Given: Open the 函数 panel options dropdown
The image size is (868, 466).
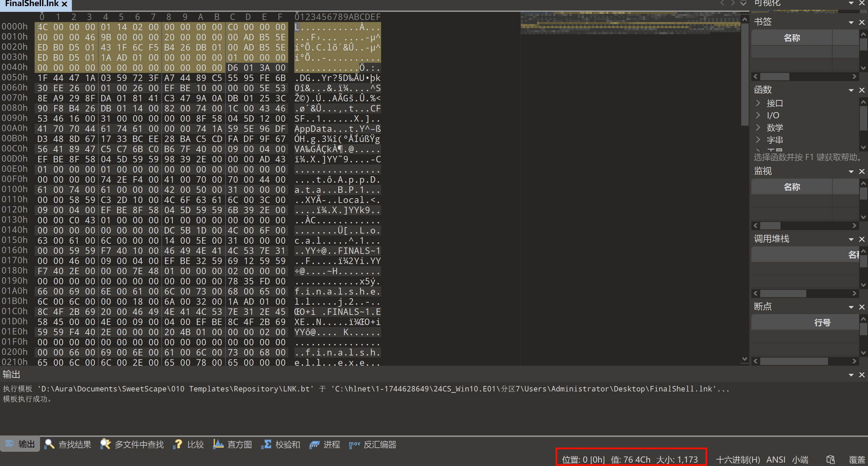Looking at the screenshot, I should 851,90.
